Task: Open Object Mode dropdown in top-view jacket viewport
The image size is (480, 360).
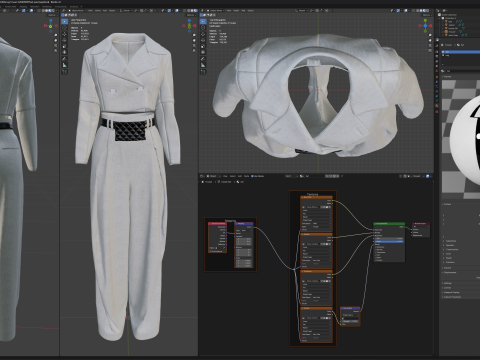Action: pyautogui.click(x=215, y=11)
